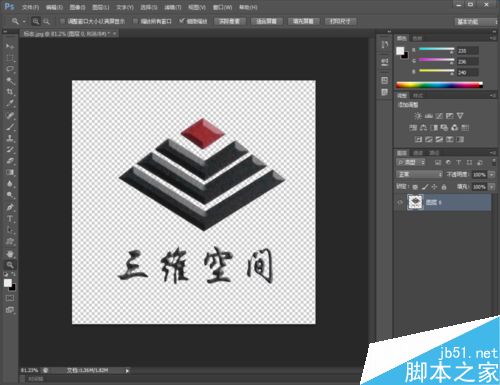Open the File menu

(x=30, y=7)
